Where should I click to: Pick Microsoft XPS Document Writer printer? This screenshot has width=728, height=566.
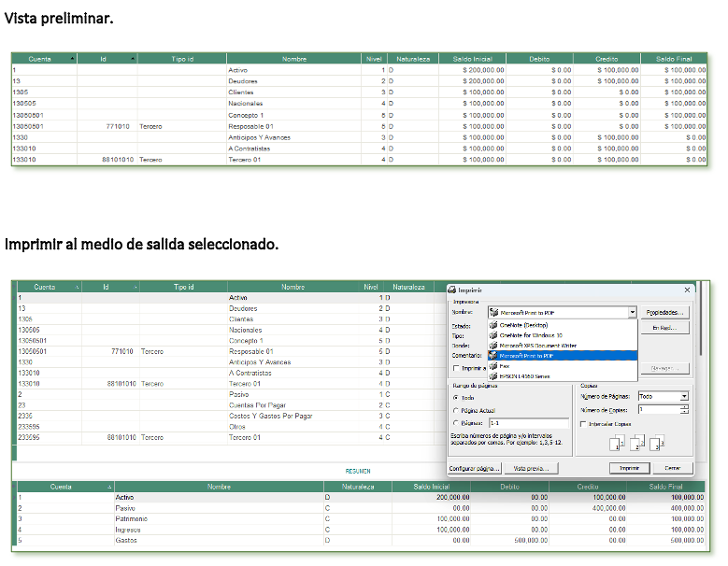[536, 346]
